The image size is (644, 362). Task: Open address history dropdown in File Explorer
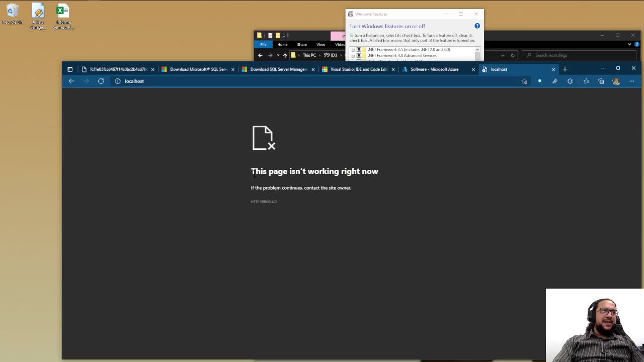tap(503, 55)
